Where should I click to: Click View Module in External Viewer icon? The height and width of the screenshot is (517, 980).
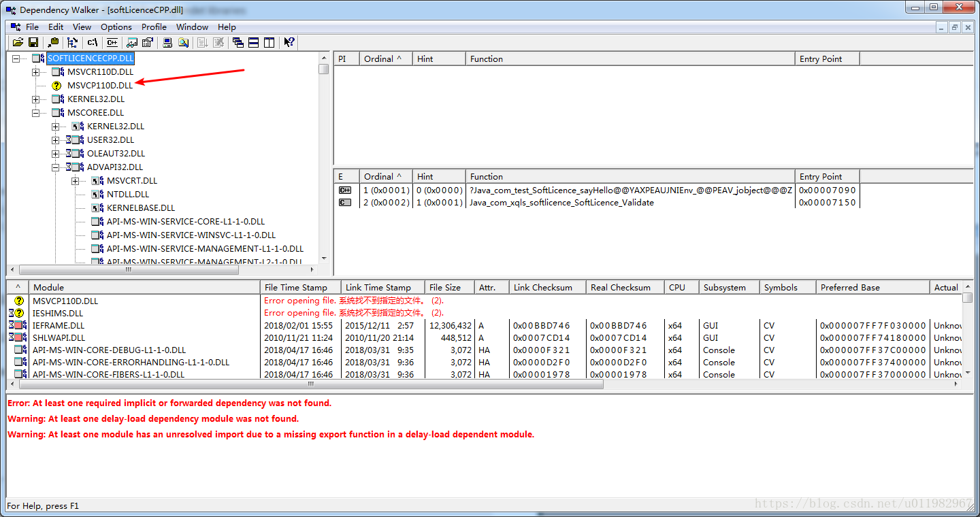[132, 42]
